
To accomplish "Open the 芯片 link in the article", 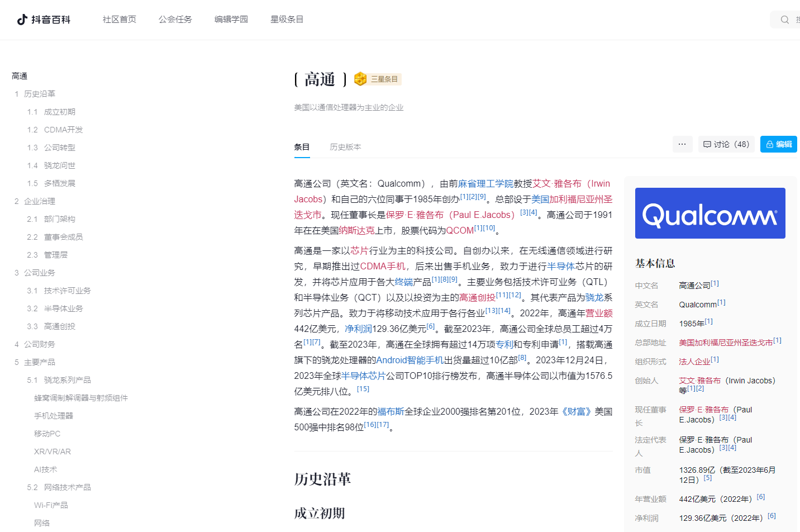I will click(x=359, y=250).
